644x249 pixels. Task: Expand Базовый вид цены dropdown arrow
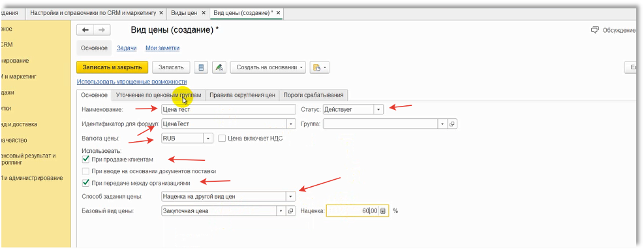pyautogui.click(x=282, y=210)
